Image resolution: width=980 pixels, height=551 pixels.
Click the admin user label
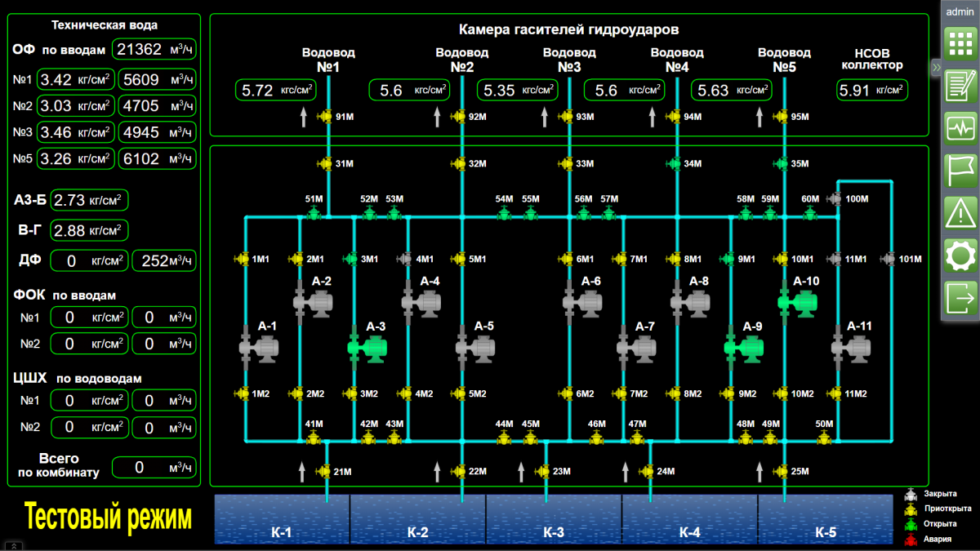pyautogui.click(x=960, y=12)
